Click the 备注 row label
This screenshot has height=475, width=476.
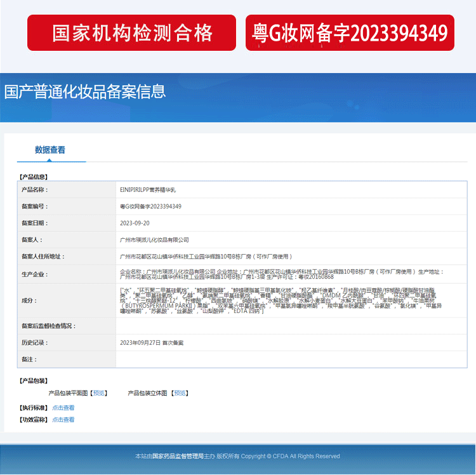click(29, 359)
